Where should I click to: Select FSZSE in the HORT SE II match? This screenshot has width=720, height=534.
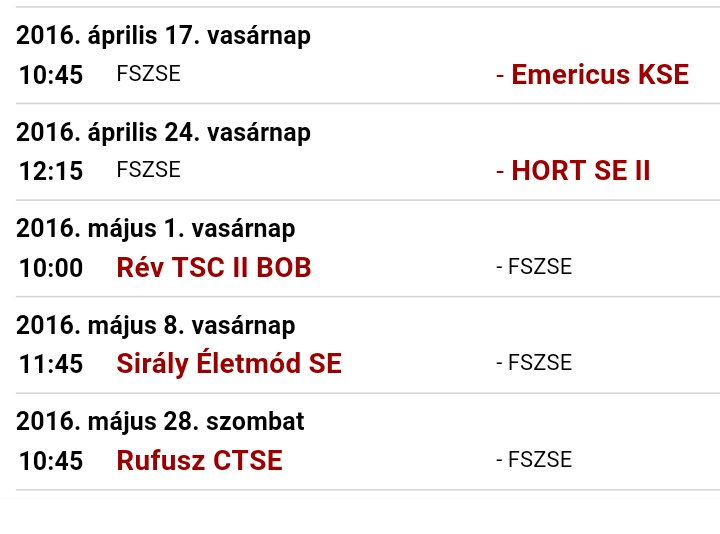coord(148,170)
